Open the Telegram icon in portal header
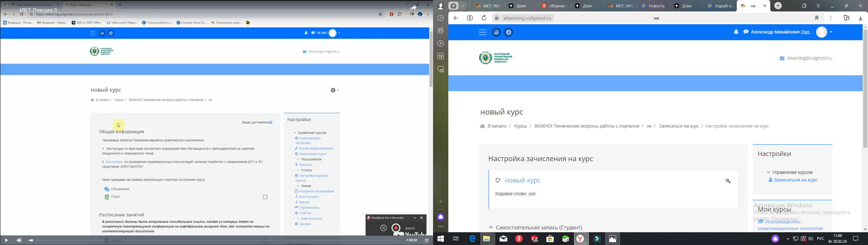 [x=509, y=33]
